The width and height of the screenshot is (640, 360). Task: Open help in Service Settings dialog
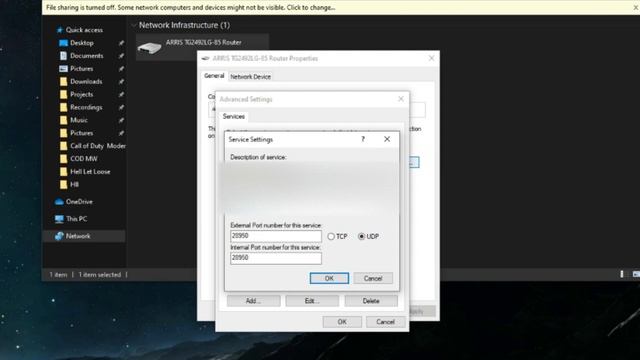coord(362,139)
